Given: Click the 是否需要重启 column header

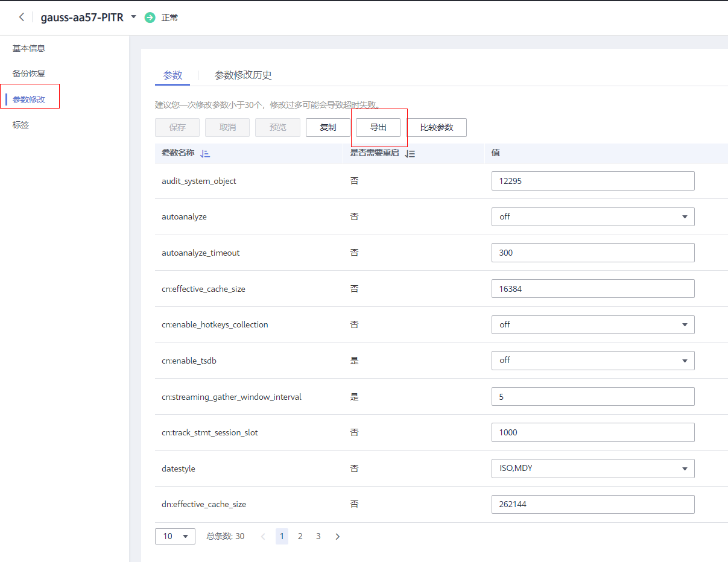Looking at the screenshot, I should 375,153.
